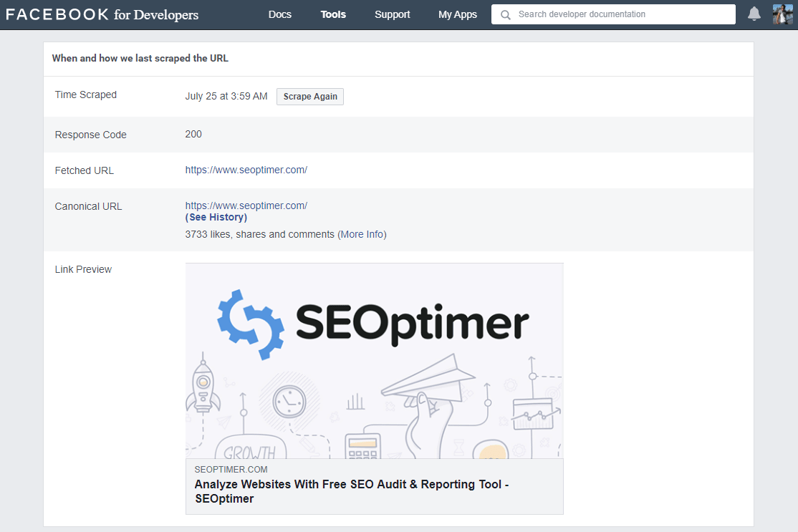Open the More Info link
The width and height of the screenshot is (798, 532).
pyautogui.click(x=362, y=234)
